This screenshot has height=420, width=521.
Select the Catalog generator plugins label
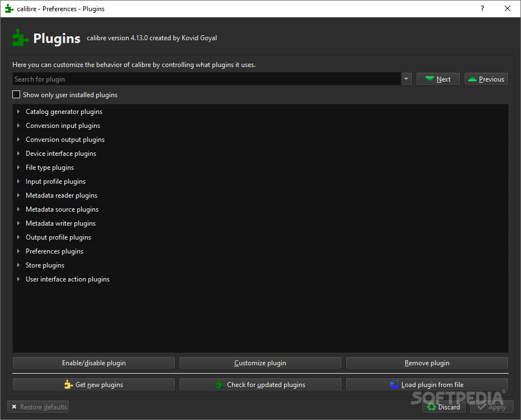[x=64, y=112]
